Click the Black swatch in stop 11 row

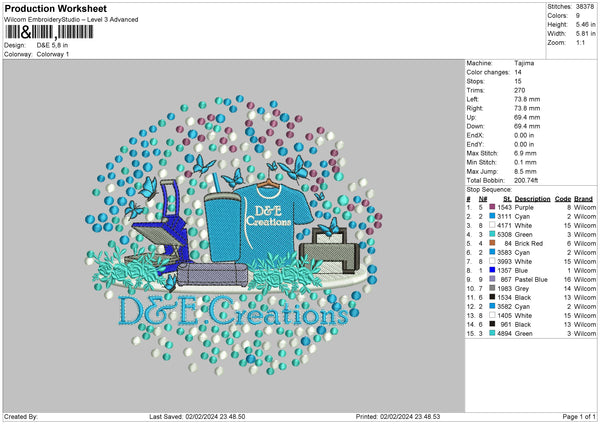click(492, 297)
